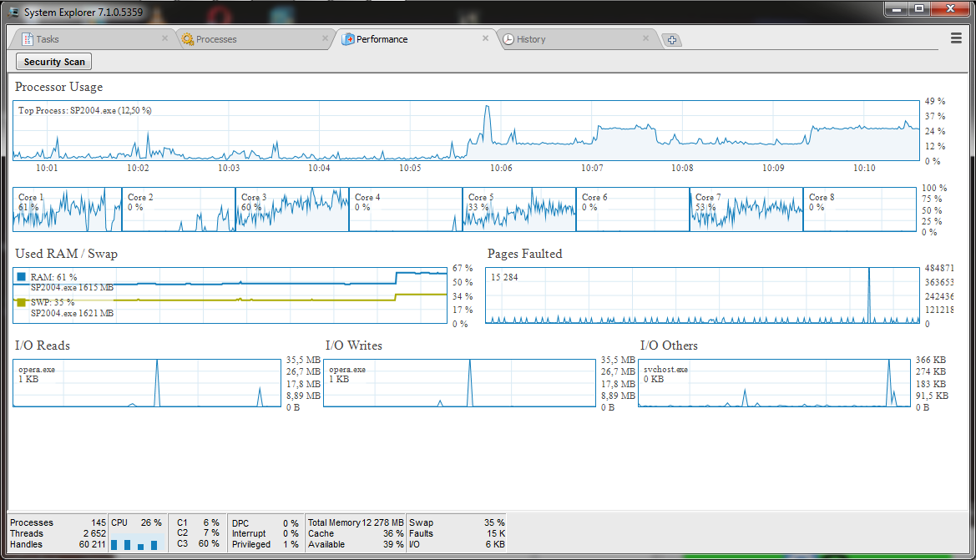The image size is (976, 560).
Task: Click the Pages Faulted graph
Action: click(x=701, y=295)
